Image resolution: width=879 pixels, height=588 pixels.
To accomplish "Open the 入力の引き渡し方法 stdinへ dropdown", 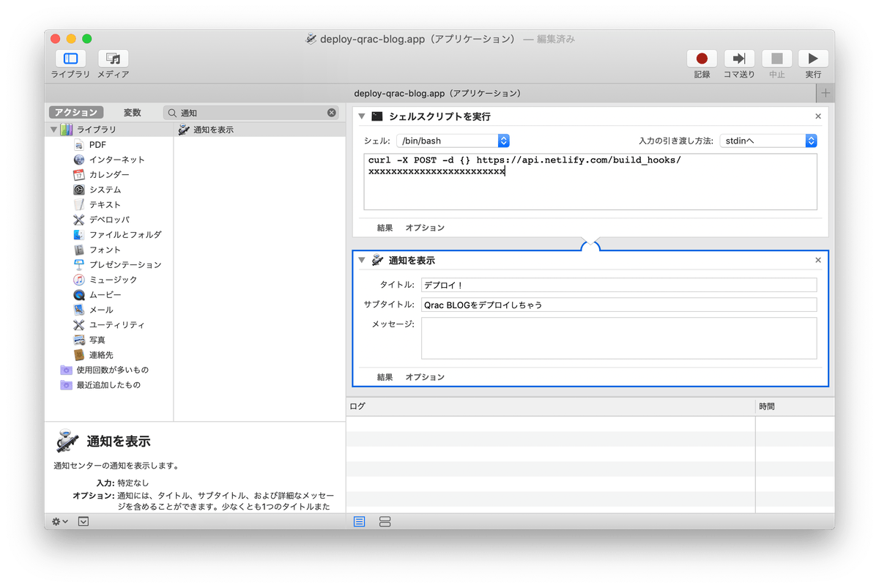I will click(x=768, y=140).
